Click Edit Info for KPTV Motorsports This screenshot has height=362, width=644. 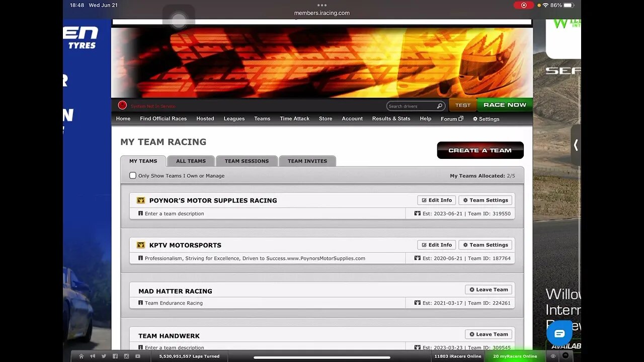[x=437, y=245]
